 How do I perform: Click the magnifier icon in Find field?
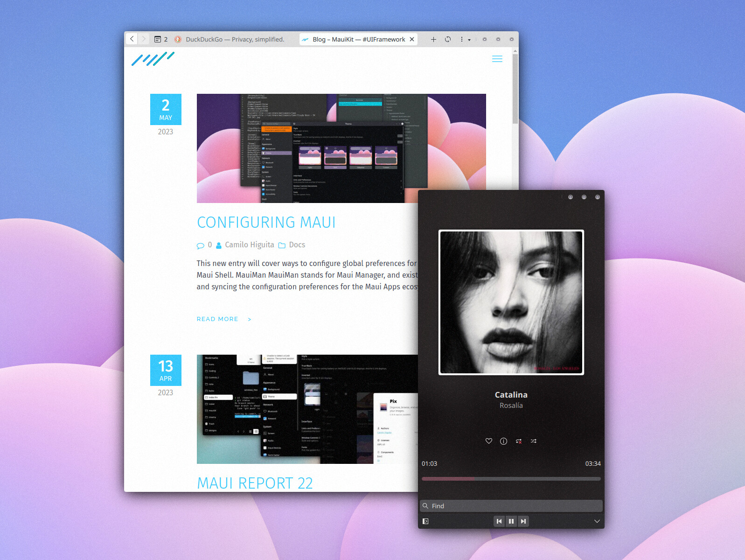[425, 506]
